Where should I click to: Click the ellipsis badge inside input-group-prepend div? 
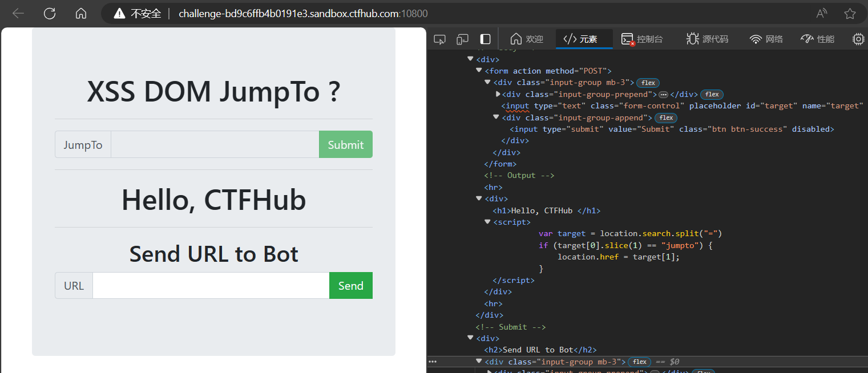point(663,94)
